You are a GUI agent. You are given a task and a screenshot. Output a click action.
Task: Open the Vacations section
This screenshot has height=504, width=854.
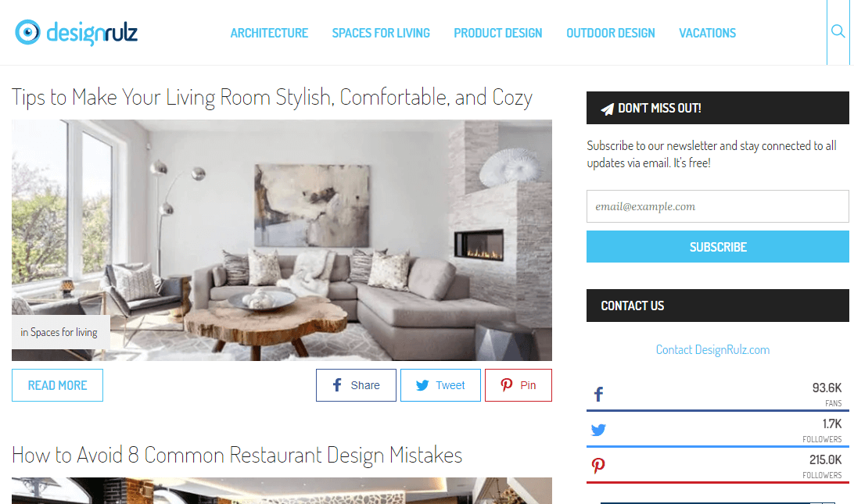[x=707, y=33]
